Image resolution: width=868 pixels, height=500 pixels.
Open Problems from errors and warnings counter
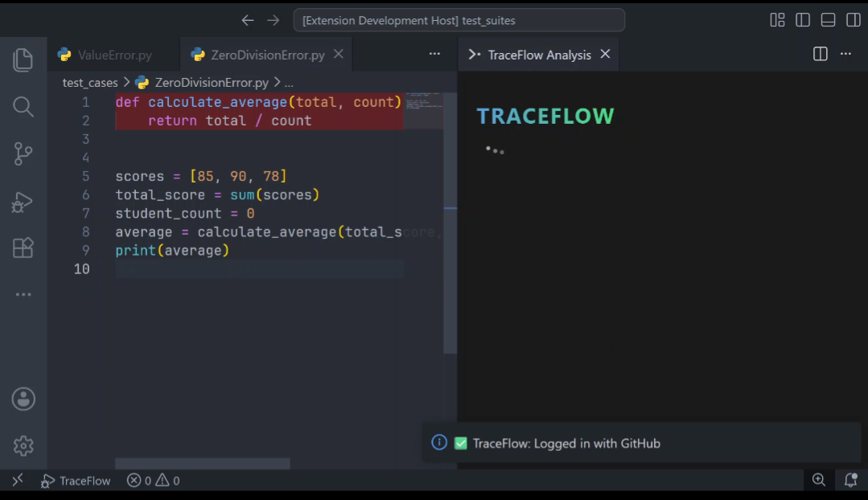point(154,481)
